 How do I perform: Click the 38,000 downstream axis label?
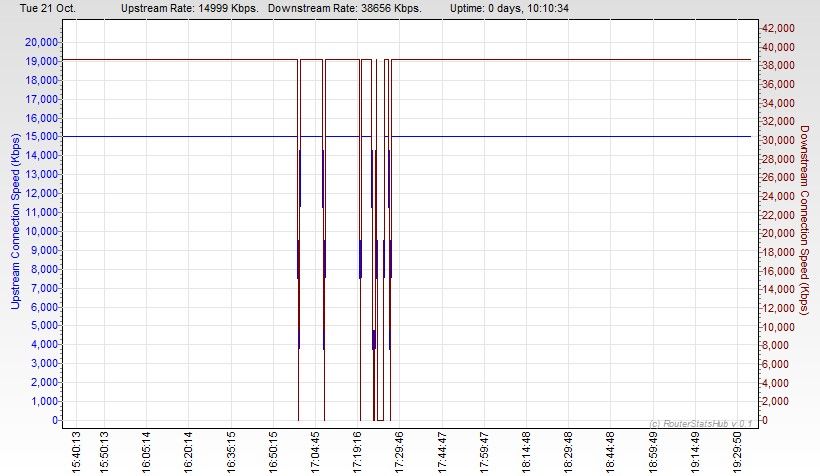point(778,65)
